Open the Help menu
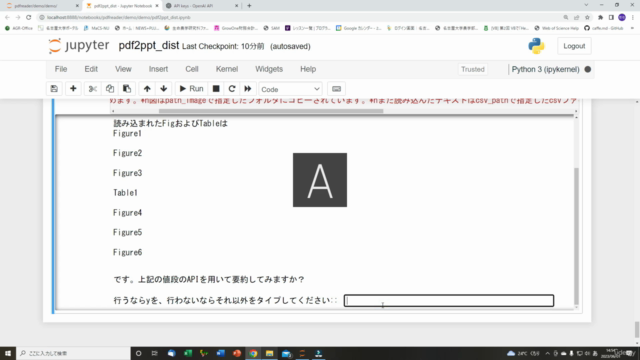 pos(308,69)
